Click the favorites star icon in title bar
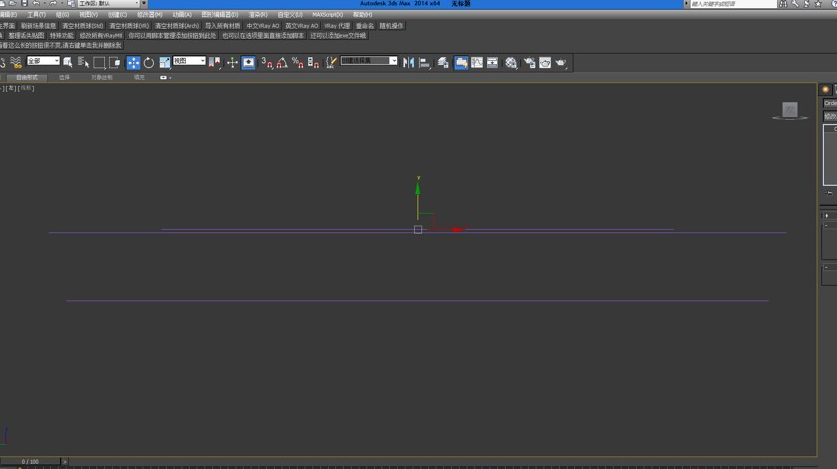Screen dimensions: 837x469 tap(818, 4)
